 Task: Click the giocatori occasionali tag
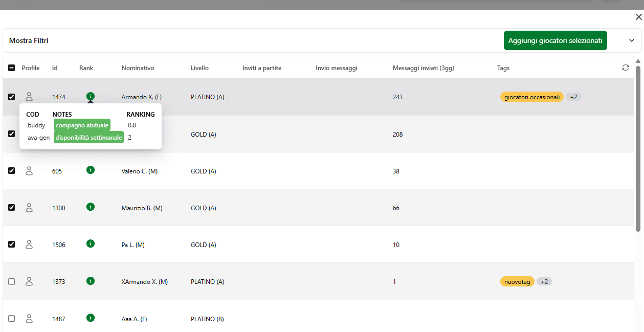[x=532, y=97]
